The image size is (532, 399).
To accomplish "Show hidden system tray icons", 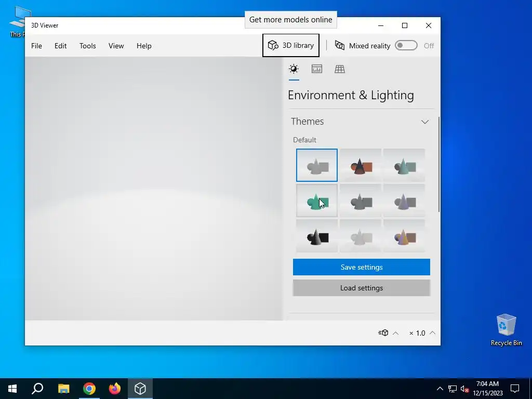I will (x=440, y=389).
